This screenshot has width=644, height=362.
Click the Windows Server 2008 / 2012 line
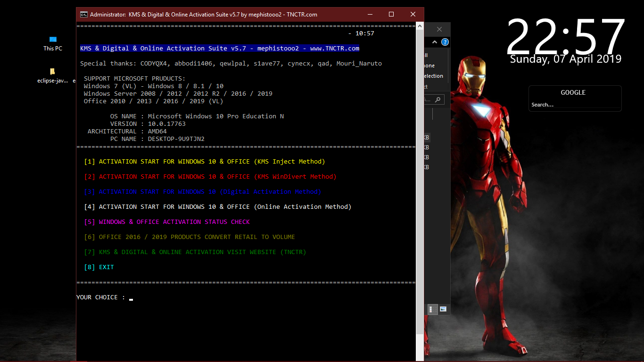(178, 94)
